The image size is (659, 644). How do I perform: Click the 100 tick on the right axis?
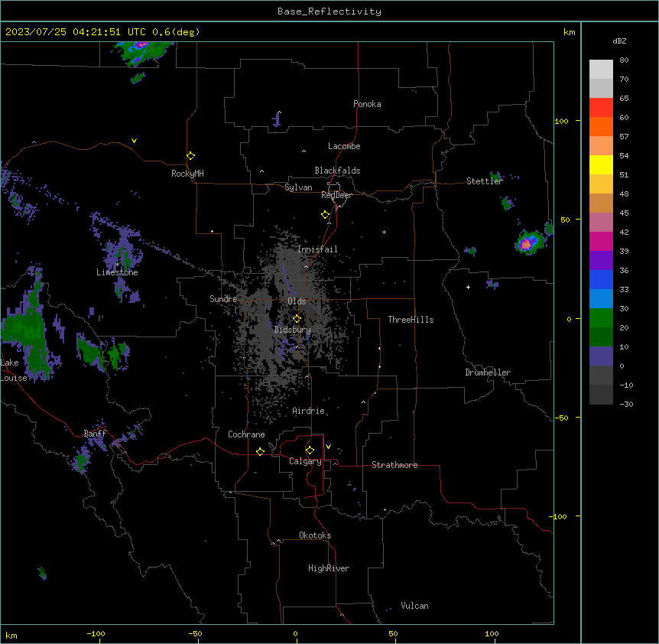[561, 121]
